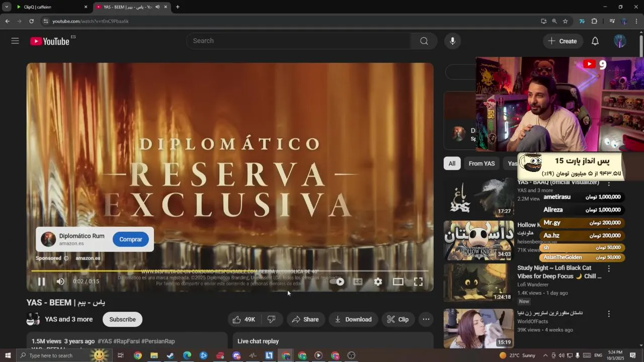Viewport: 644px width, 362px height.
Task: Click inside the YouTube search field
Action: (x=298, y=41)
